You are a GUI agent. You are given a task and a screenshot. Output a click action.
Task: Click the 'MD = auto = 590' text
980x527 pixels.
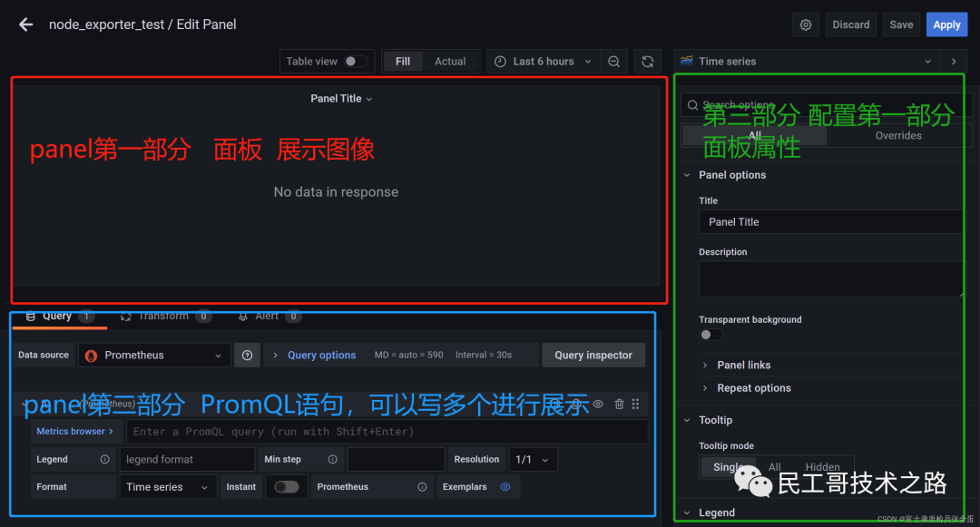(x=408, y=356)
